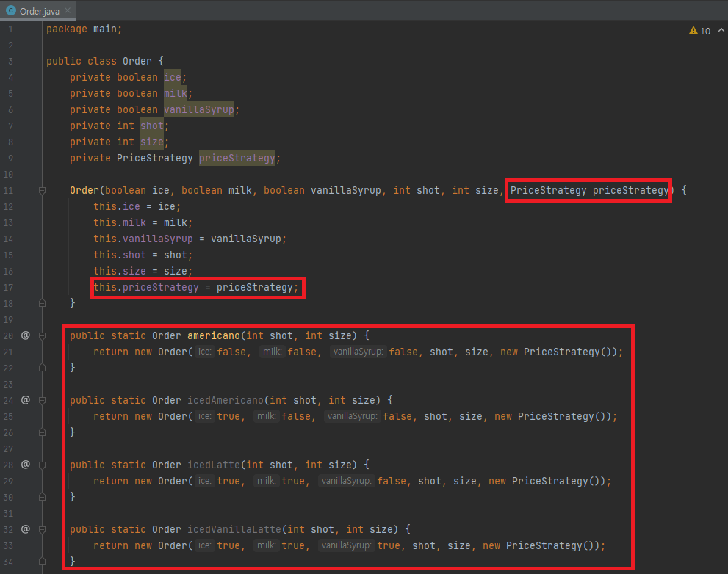
Task: Click fold end marker at line 34
Action: pyautogui.click(x=43, y=562)
